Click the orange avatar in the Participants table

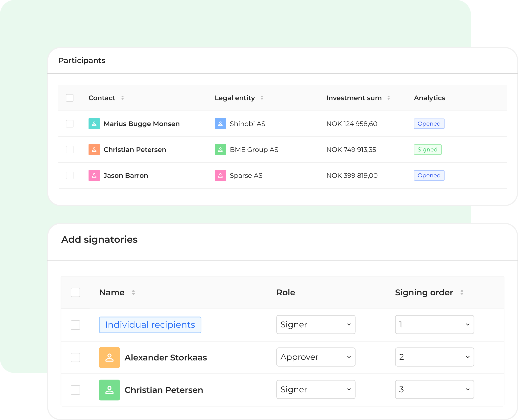(x=94, y=150)
